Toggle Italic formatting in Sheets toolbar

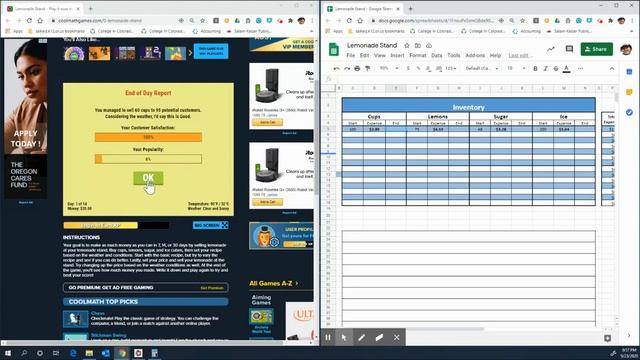(x=545, y=69)
